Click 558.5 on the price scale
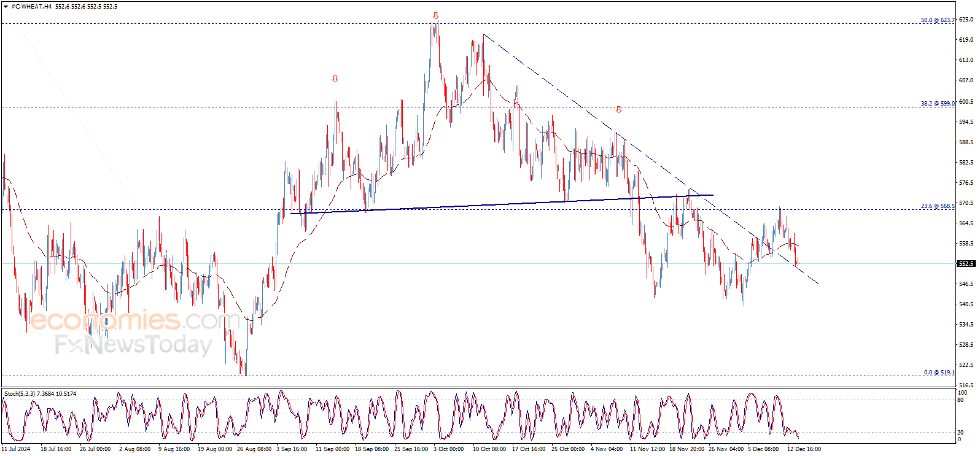980x456 pixels. 966,244
